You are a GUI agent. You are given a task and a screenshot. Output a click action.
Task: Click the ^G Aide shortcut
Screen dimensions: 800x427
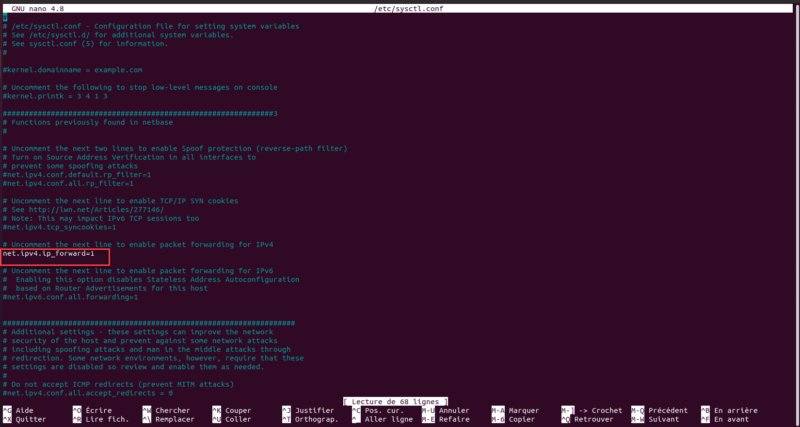coord(18,410)
